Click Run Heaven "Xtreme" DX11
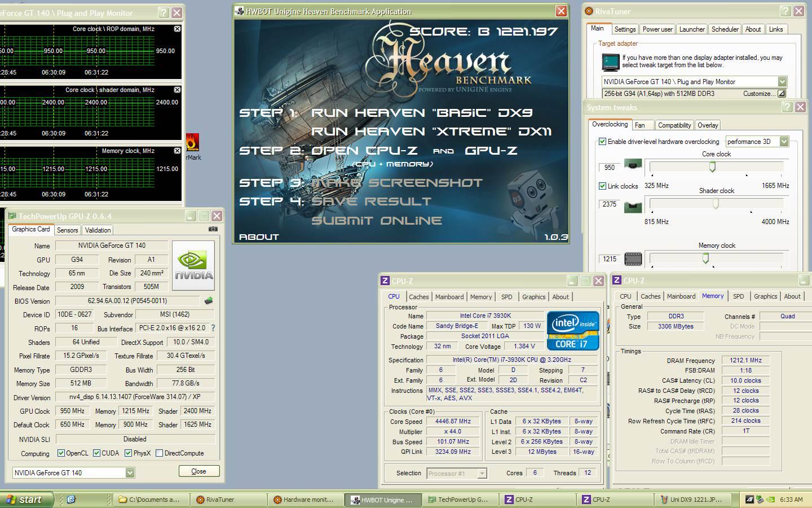The image size is (812, 508). (x=431, y=131)
